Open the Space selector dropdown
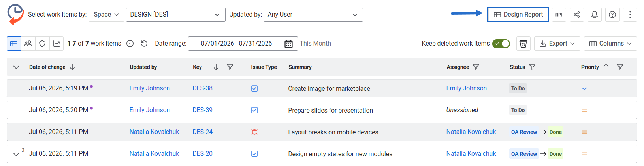This screenshot has height=166, width=644. tap(106, 15)
